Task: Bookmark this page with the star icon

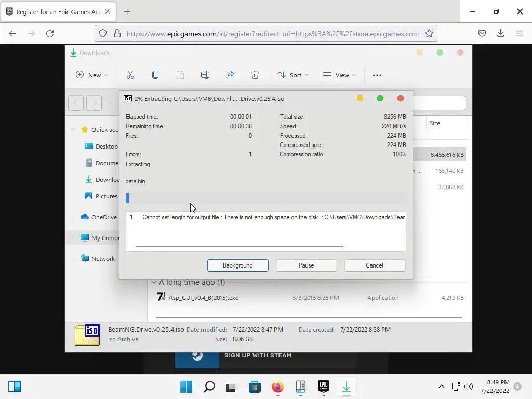Action: point(429,34)
